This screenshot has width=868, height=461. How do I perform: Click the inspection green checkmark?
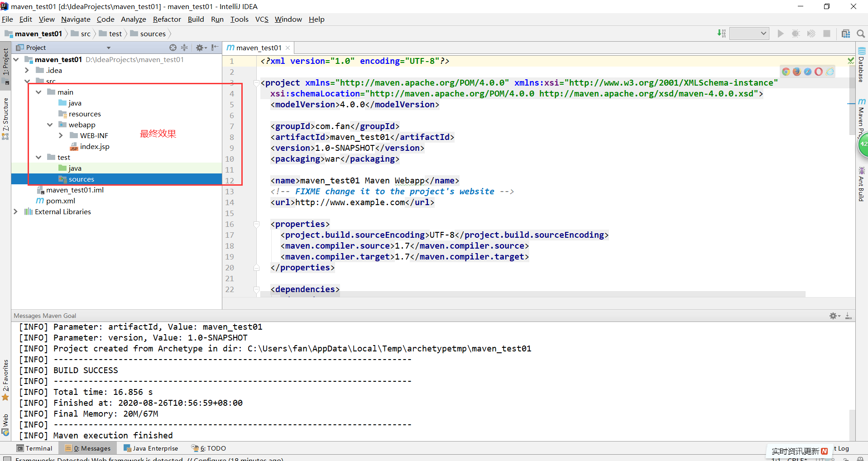click(851, 61)
